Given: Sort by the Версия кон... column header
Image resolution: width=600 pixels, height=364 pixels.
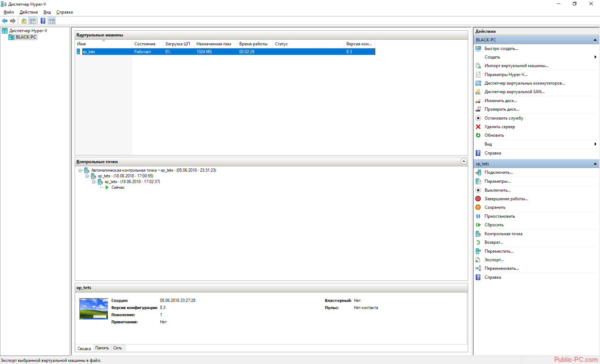Looking at the screenshot, I should (x=360, y=44).
